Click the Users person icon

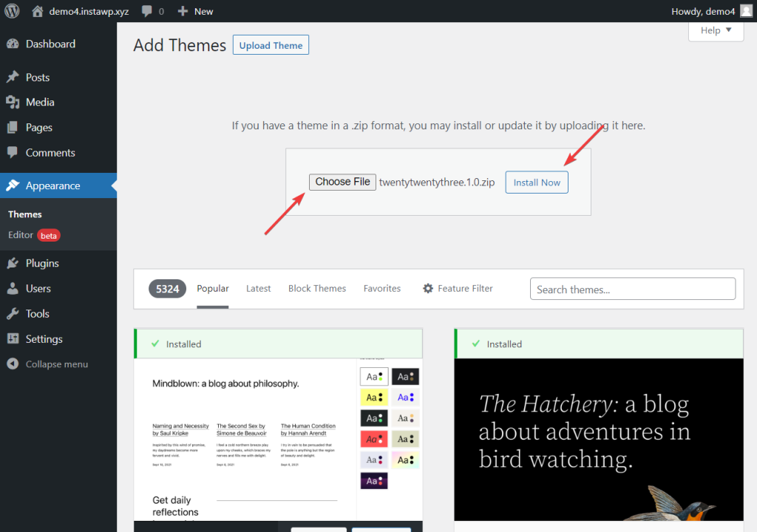(x=13, y=288)
